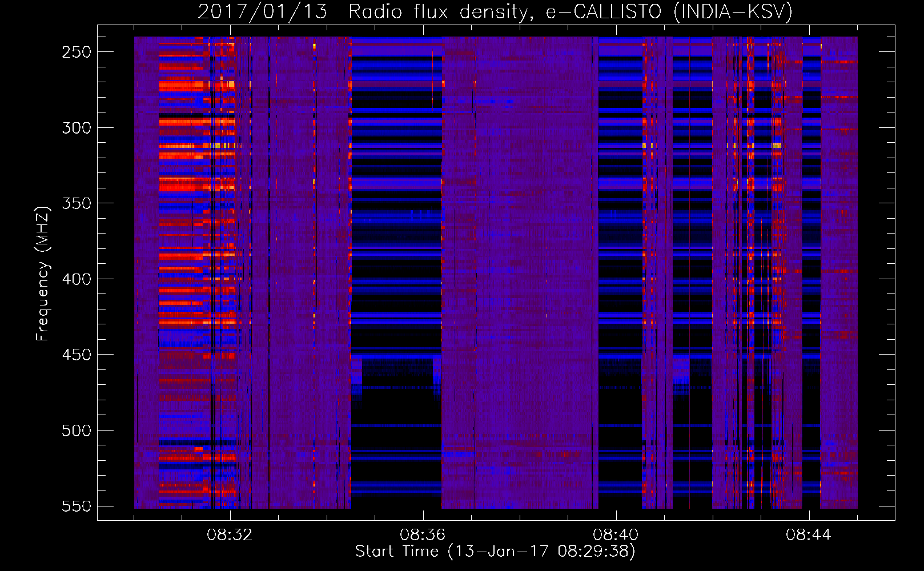Select the 250 frequency tick label
924x571 pixels.
(77, 52)
